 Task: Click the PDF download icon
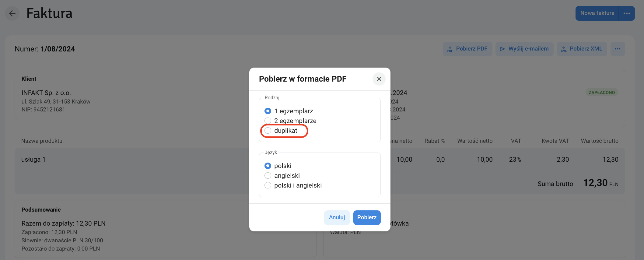click(450, 49)
